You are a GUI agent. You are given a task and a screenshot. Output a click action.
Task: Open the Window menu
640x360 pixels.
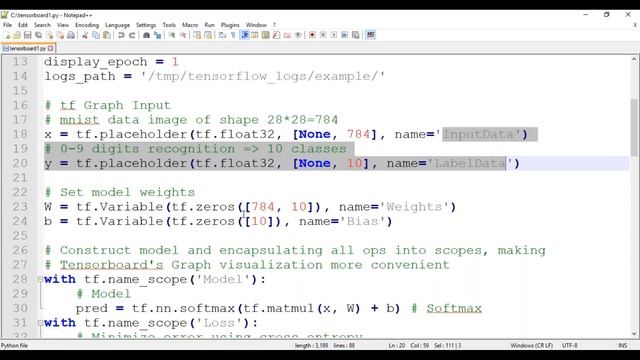[256, 25]
